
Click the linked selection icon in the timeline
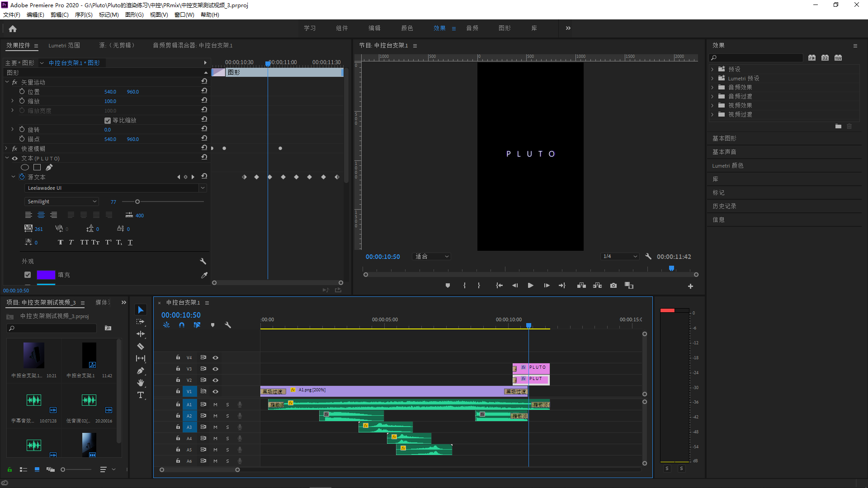pyautogui.click(x=197, y=325)
